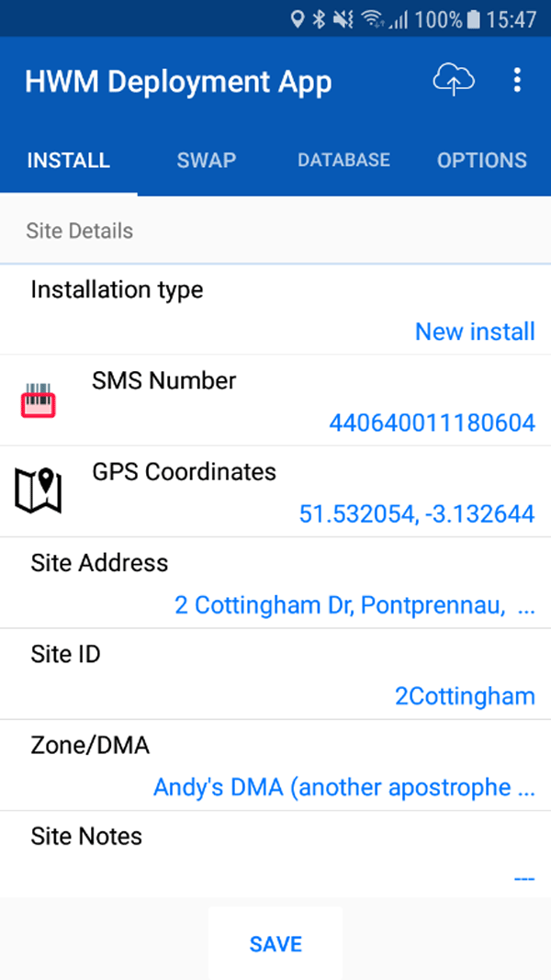
Task: Tap the Bluetooth status icon
Action: 320,19
